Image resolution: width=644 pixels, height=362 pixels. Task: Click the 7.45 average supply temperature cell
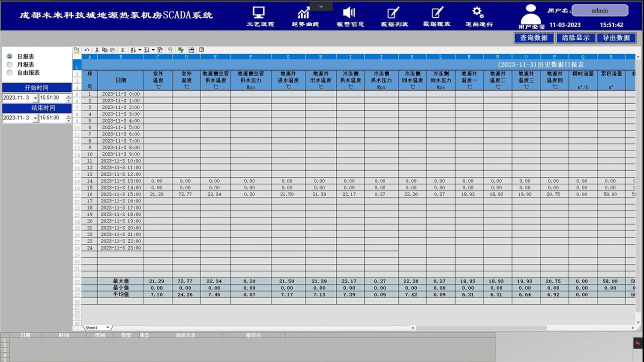pos(214,294)
